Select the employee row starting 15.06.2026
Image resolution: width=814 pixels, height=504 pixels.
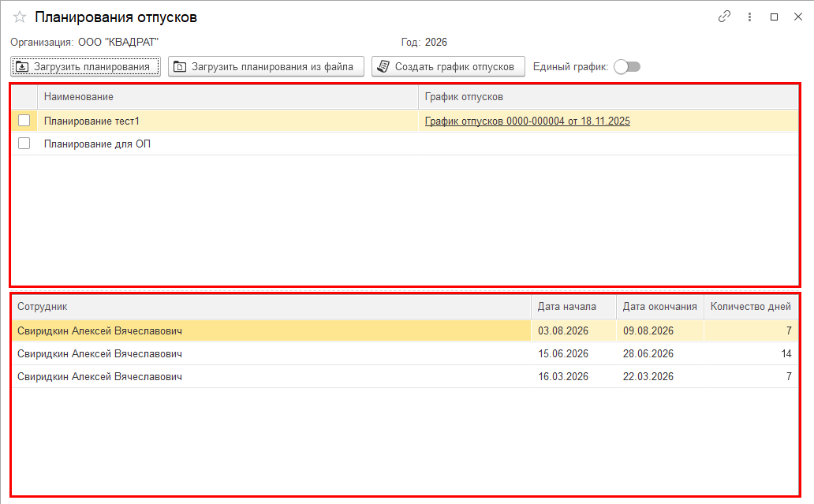(271, 353)
